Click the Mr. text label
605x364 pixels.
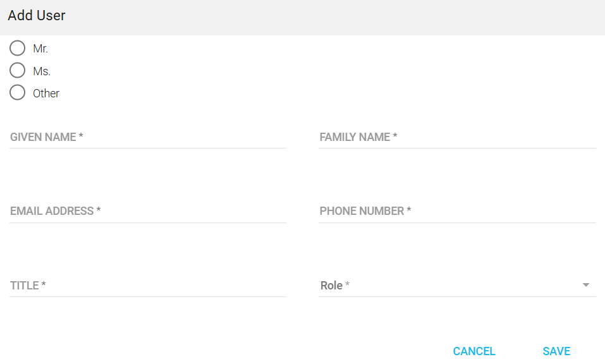pyautogui.click(x=40, y=49)
